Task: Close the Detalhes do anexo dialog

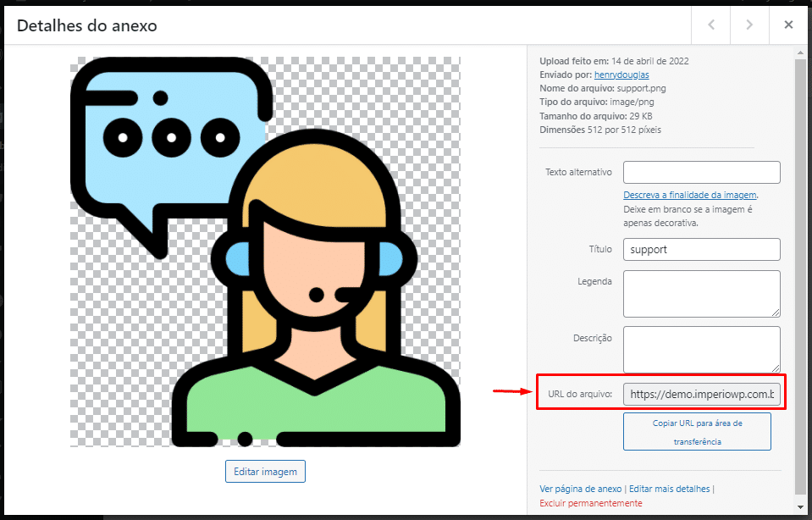Action: click(x=788, y=25)
